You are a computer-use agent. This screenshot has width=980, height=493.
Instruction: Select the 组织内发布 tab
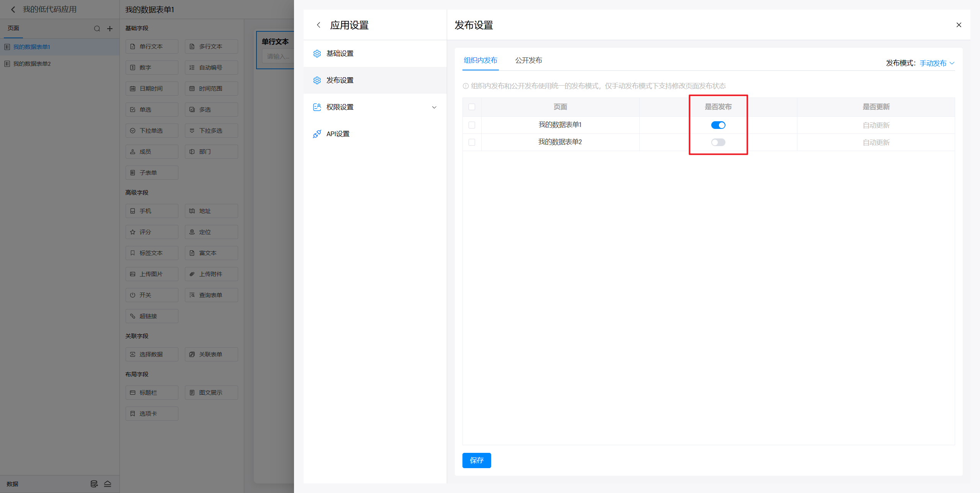tap(480, 60)
